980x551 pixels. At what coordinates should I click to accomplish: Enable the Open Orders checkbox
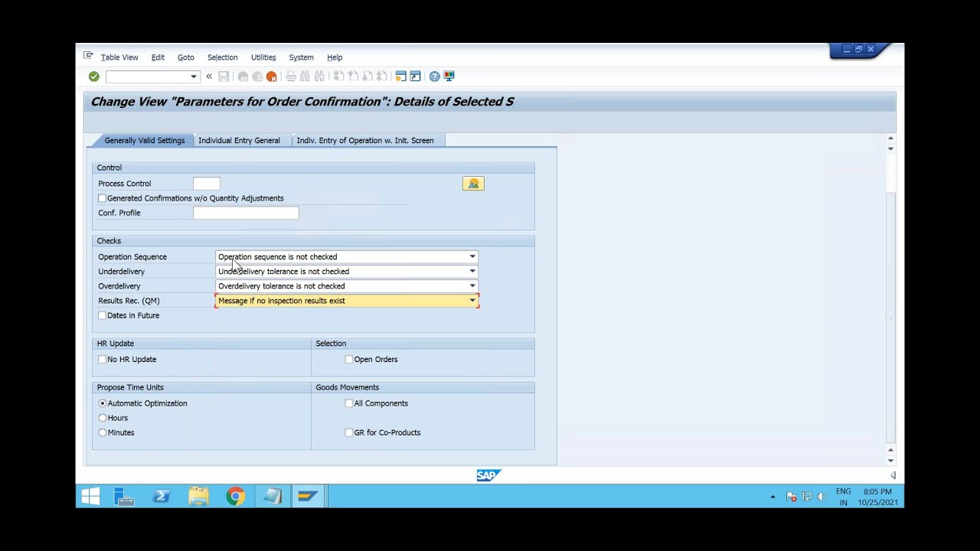coord(349,359)
